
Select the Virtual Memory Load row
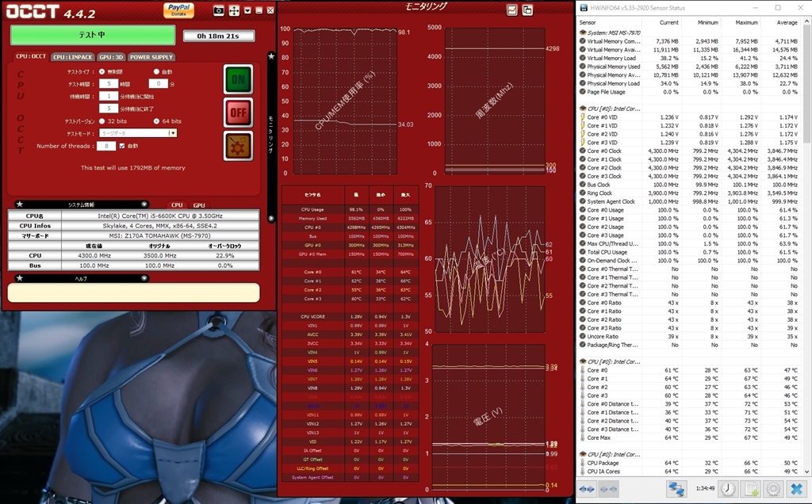tap(689, 58)
